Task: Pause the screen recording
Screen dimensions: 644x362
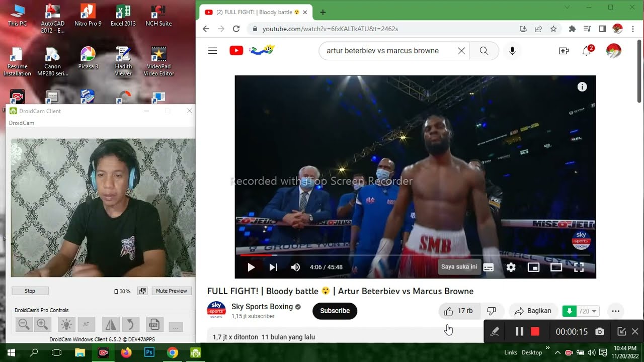Action: coord(519,332)
